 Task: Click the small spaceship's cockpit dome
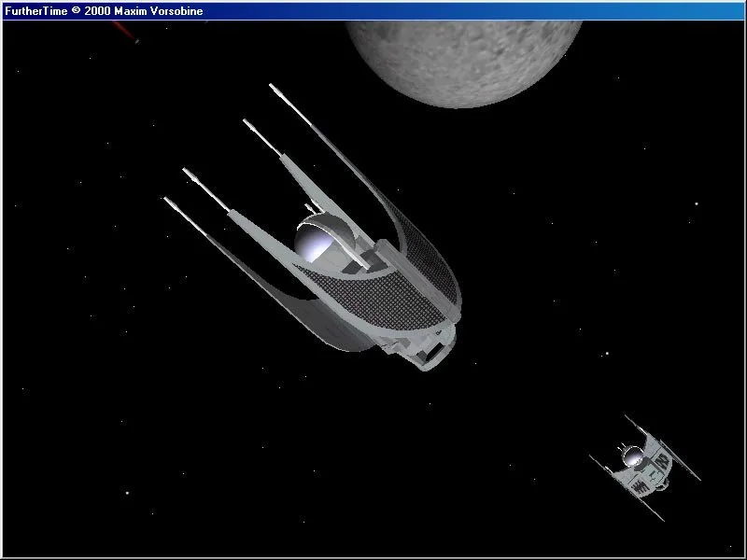pos(633,456)
